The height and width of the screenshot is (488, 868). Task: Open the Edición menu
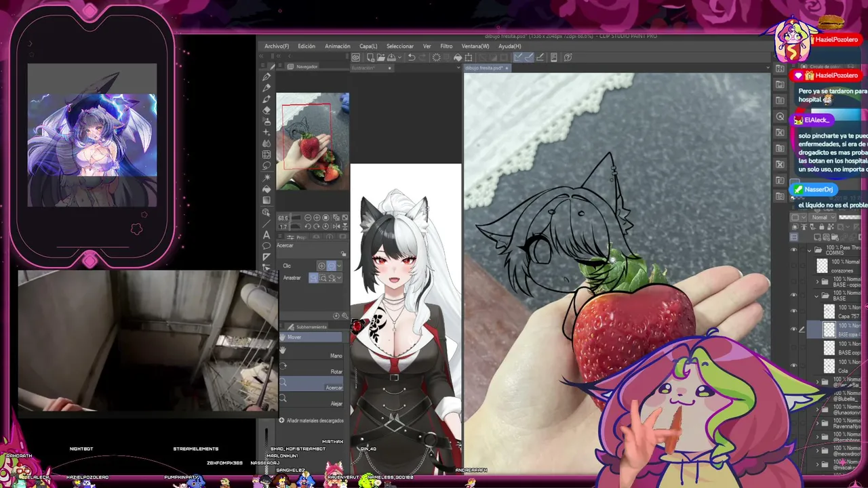[x=307, y=46]
